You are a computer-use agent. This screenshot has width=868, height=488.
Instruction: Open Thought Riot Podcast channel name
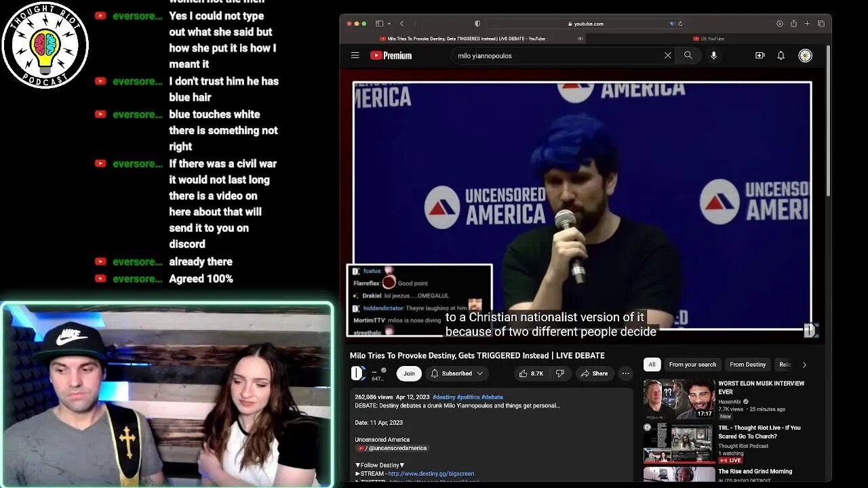click(x=743, y=446)
